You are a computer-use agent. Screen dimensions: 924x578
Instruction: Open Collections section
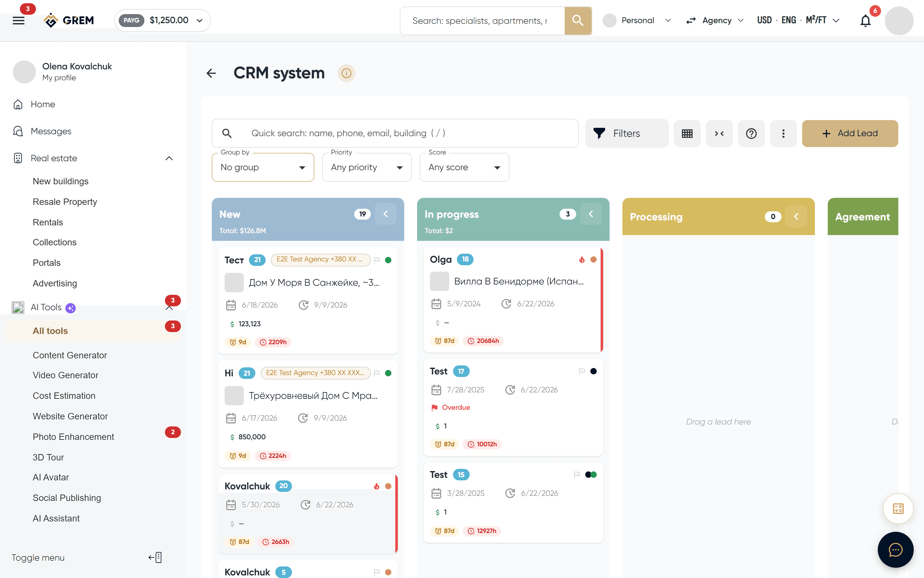[x=55, y=242]
